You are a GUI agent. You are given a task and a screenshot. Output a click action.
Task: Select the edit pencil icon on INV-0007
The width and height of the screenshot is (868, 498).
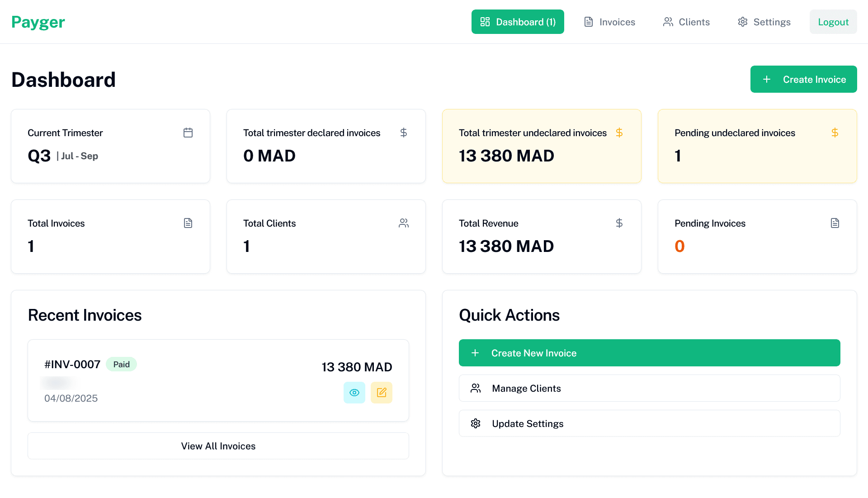tap(382, 393)
